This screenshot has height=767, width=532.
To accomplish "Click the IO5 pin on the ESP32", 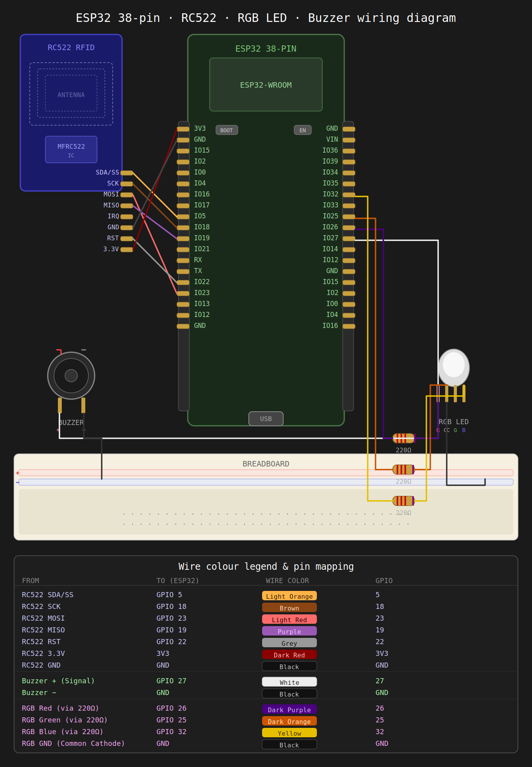I will [x=183, y=217].
